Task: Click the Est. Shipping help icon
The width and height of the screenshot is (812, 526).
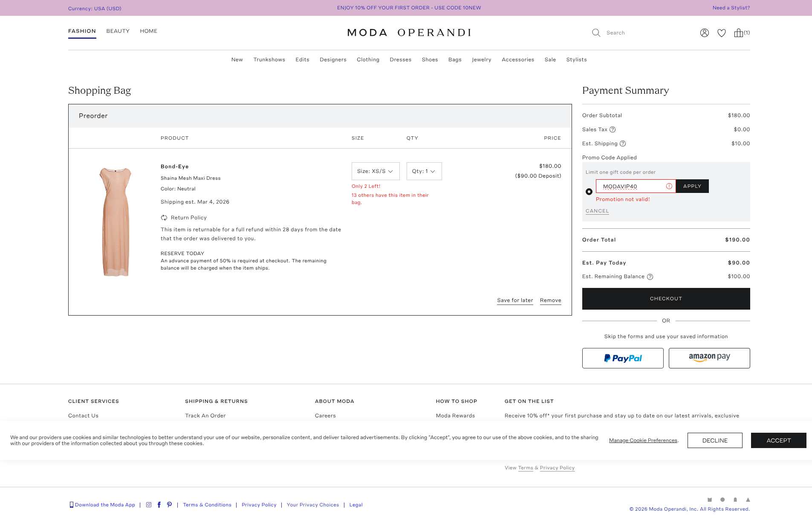Action: (623, 144)
